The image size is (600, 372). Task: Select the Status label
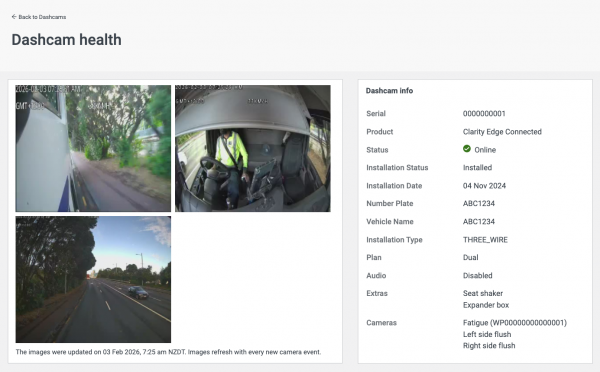[x=377, y=150]
